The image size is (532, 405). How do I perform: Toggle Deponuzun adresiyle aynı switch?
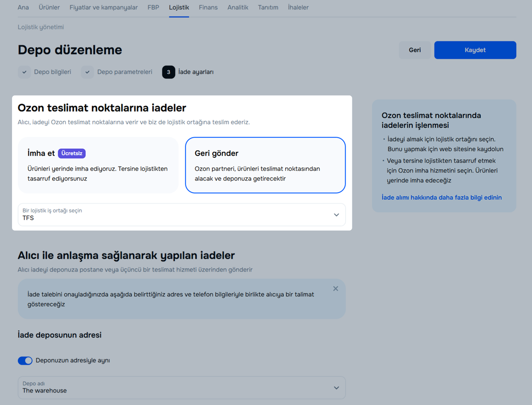[25, 361]
